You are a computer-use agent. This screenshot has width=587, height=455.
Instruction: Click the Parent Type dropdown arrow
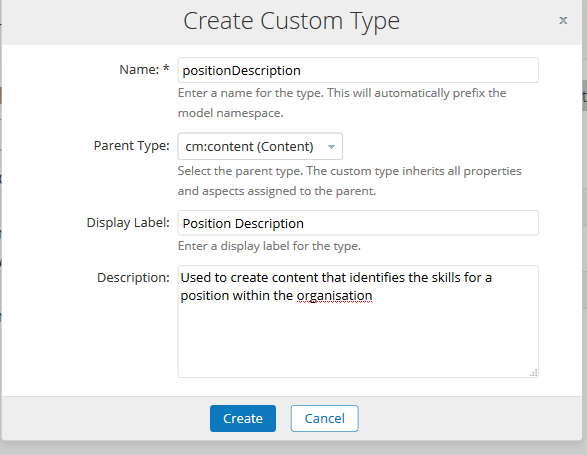331,147
